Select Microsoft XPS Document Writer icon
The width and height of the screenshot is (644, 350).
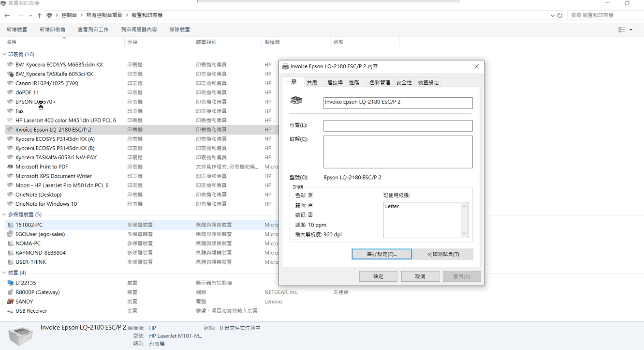pos(11,176)
